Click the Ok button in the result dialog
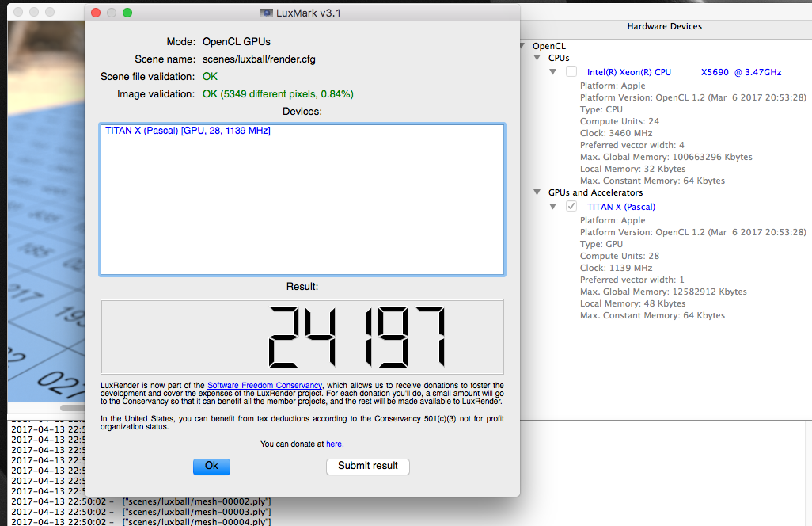 coord(211,467)
